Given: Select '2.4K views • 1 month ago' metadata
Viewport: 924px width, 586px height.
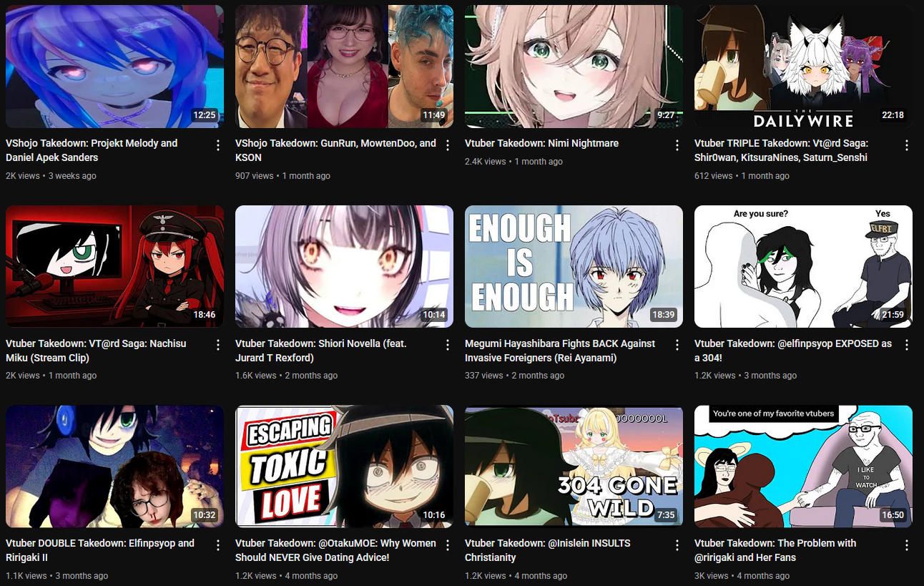Looking at the screenshot, I should (513, 162).
